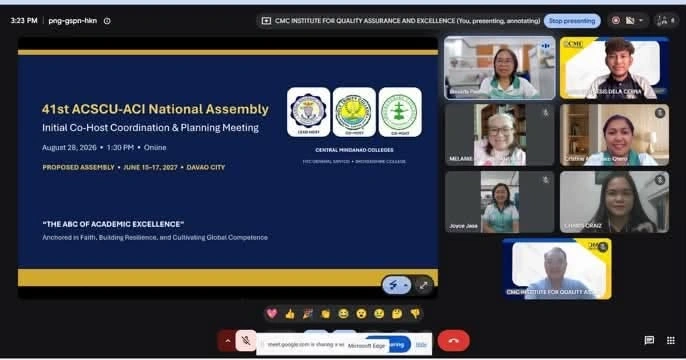Click the Stop presenting button
686x360 pixels.
(x=572, y=21)
